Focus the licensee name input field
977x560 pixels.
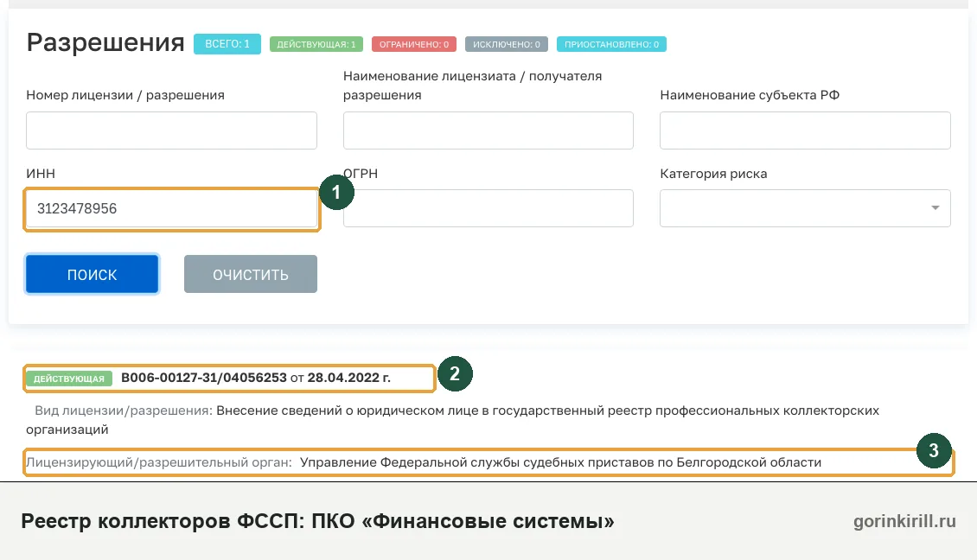[x=488, y=130]
